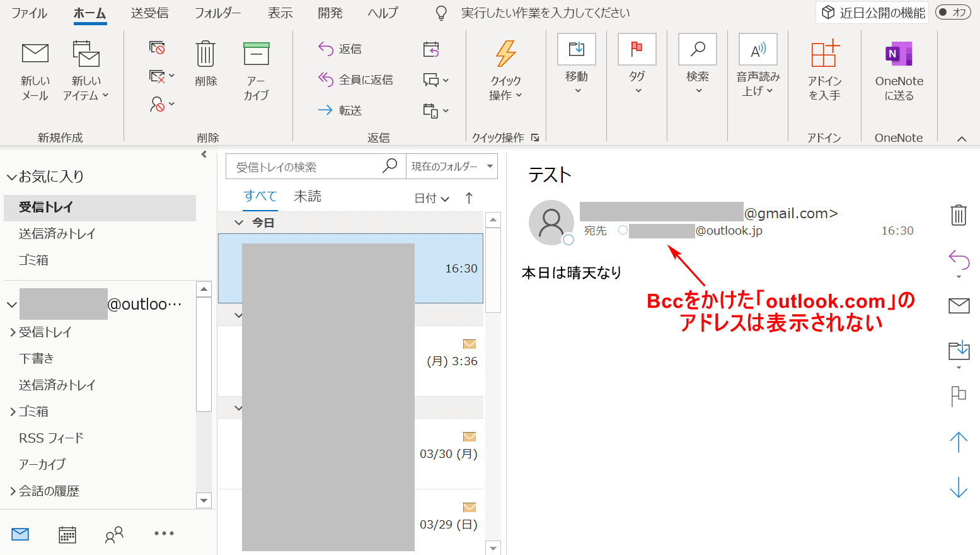
Task: Open the Move (移動) menu
Action: point(576,65)
